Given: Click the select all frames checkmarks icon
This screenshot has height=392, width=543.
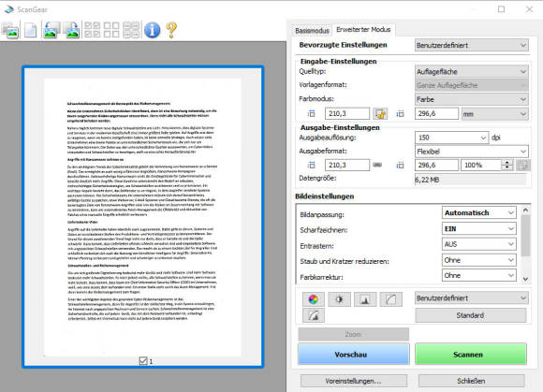Looking at the screenshot, I should click(92, 30).
